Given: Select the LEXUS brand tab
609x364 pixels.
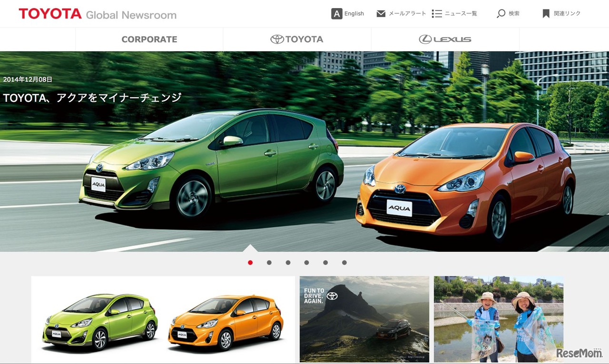Looking at the screenshot, I should pos(445,39).
